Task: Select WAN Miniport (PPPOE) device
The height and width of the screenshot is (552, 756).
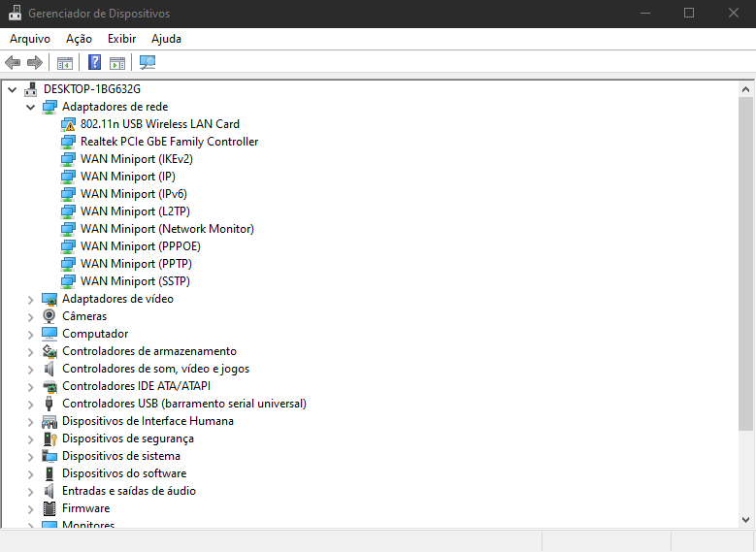Action: tap(141, 246)
